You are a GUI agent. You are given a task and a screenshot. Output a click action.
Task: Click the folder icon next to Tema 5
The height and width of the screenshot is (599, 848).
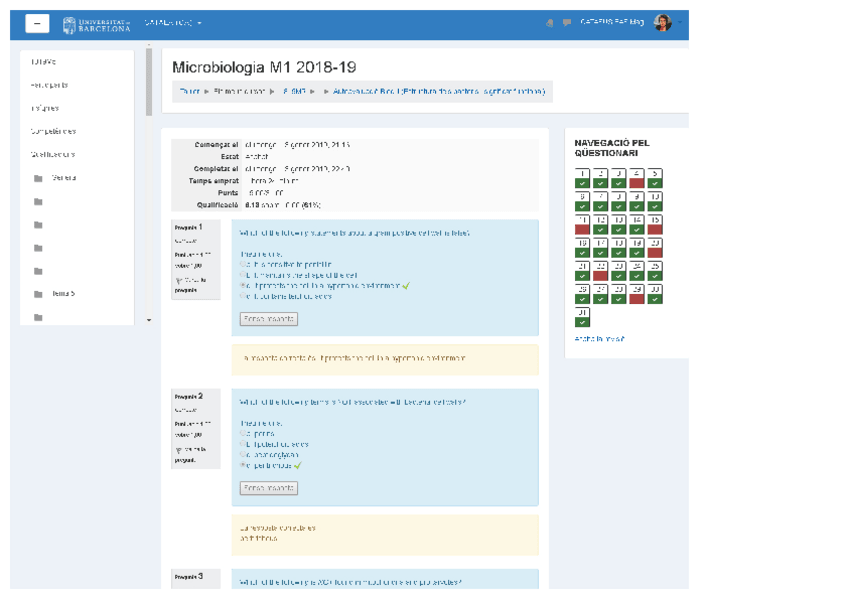point(38,294)
